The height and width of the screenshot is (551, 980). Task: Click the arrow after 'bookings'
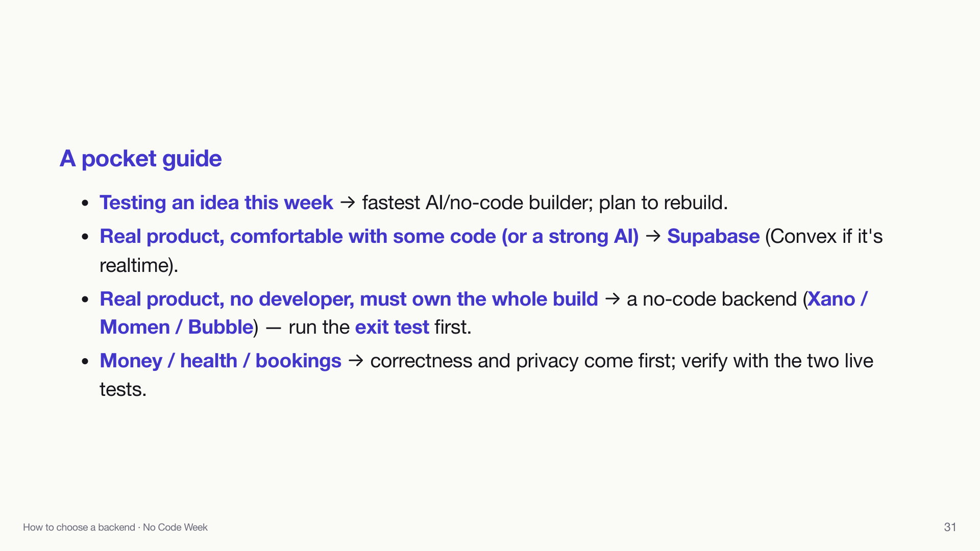click(x=356, y=361)
